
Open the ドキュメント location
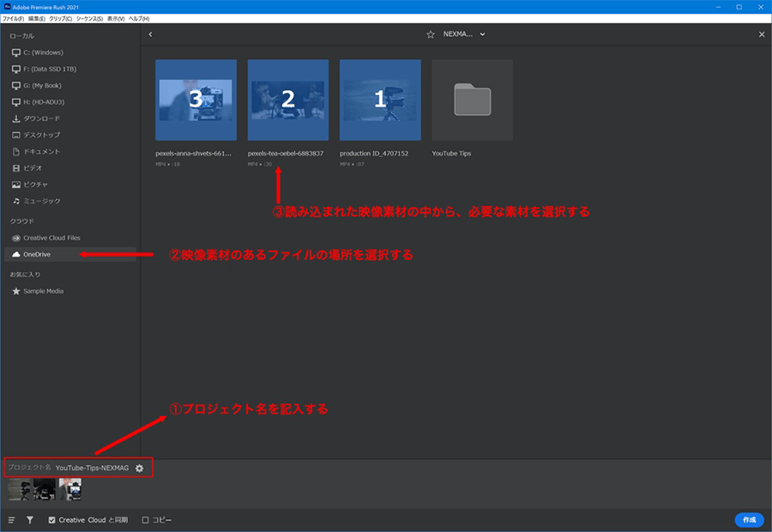tap(36, 152)
